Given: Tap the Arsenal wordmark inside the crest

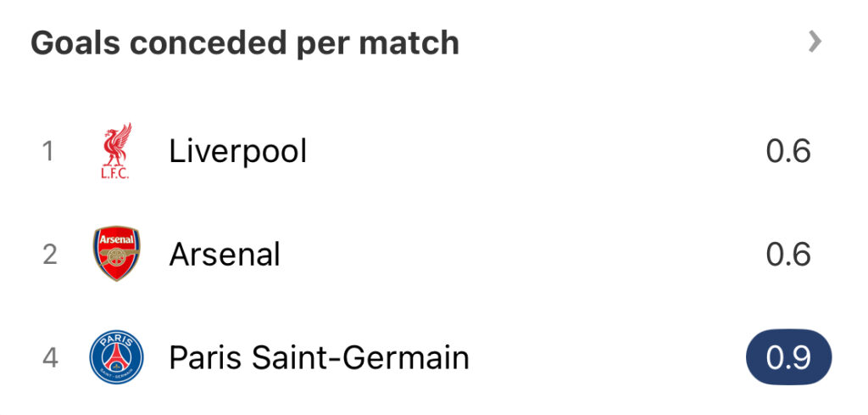Looking at the screenshot, I should point(116,240).
